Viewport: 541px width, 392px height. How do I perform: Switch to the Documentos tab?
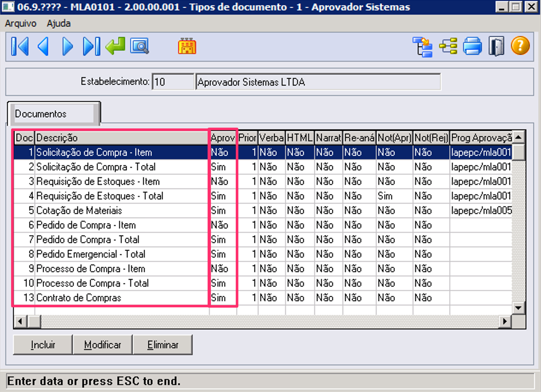(x=53, y=114)
